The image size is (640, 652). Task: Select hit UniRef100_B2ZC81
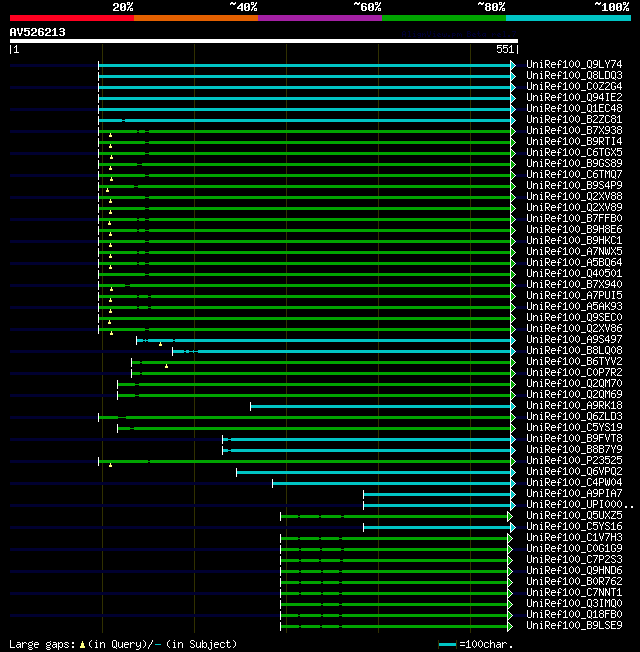pos(574,119)
